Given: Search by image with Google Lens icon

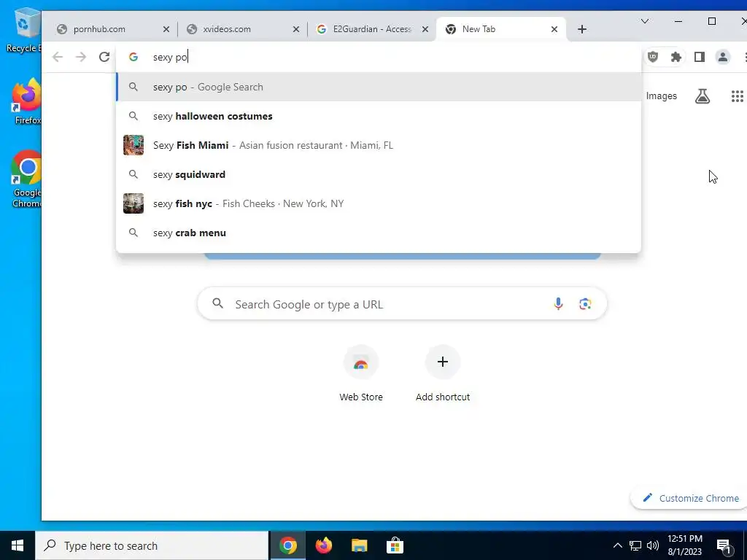Looking at the screenshot, I should point(585,304).
